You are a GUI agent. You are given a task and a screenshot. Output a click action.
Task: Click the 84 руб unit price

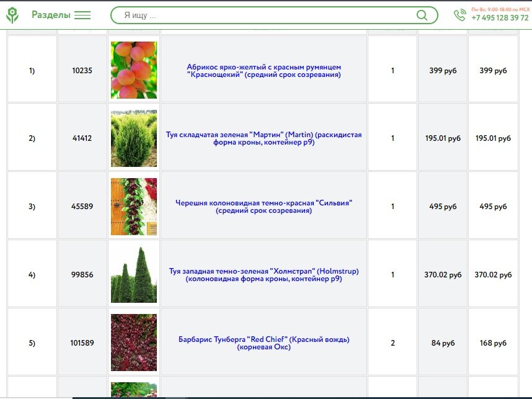coord(443,343)
